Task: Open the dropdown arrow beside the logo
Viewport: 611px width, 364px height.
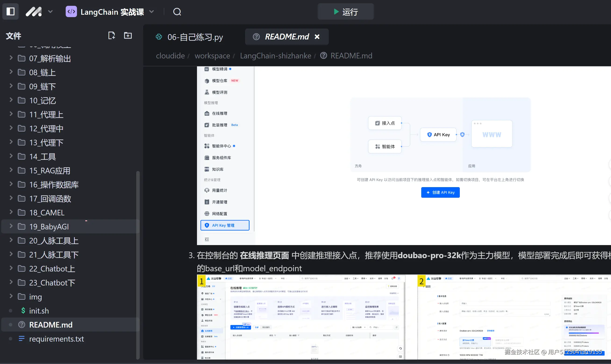Action: point(50,11)
